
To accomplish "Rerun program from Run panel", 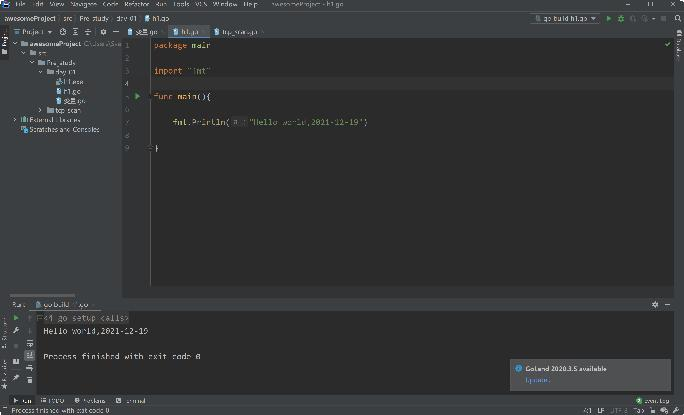I will point(16,317).
